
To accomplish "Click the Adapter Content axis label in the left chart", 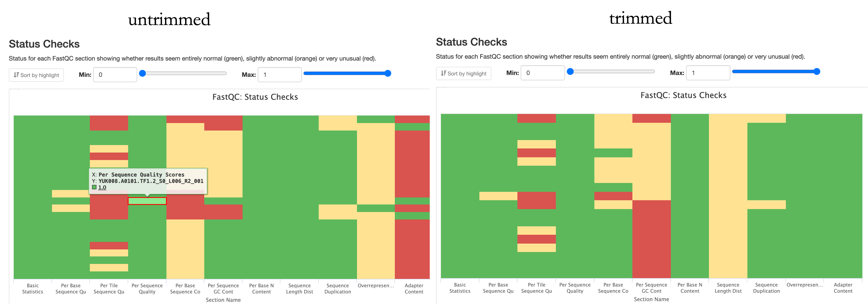I will tap(414, 288).
